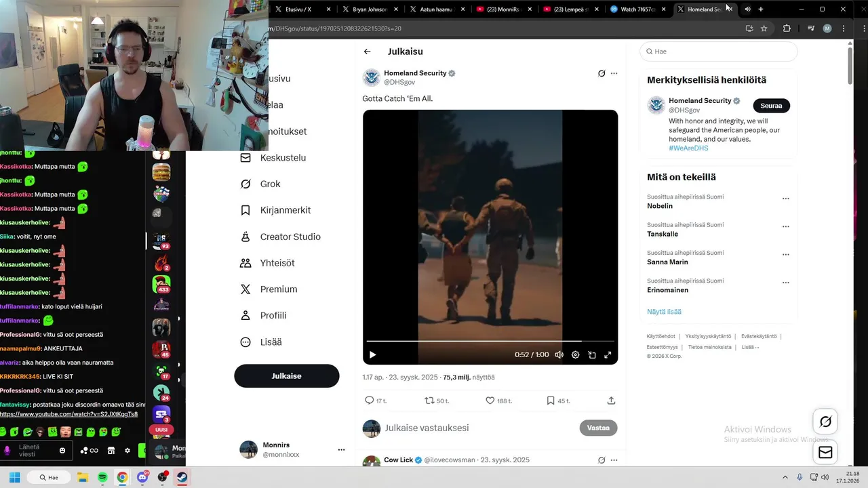This screenshot has height=488, width=868.
Task: Click the Julkaise button
Action: [287, 376]
